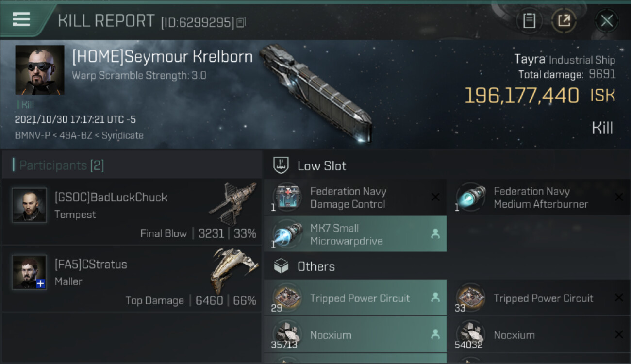Select the Nocxium stack of 35713
Image resolution: width=631 pixels, height=364 pixels.
(x=355, y=334)
